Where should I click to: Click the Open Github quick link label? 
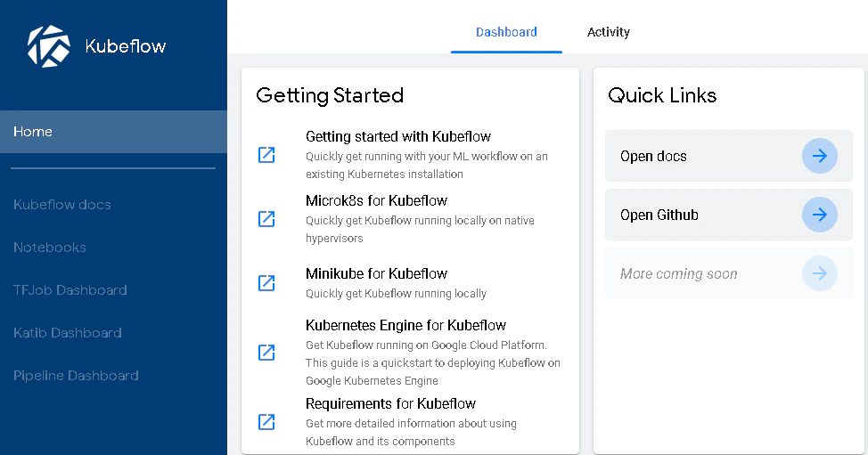point(659,215)
